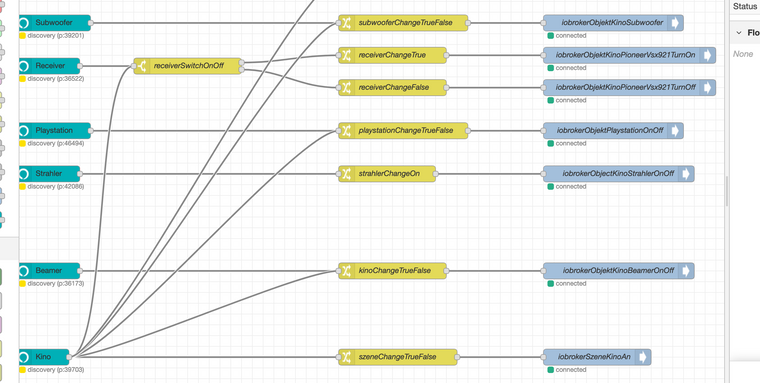The image size is (760, 383).
Task: Click the circle icon on the Kino node
Action: [x=24, y=357]
